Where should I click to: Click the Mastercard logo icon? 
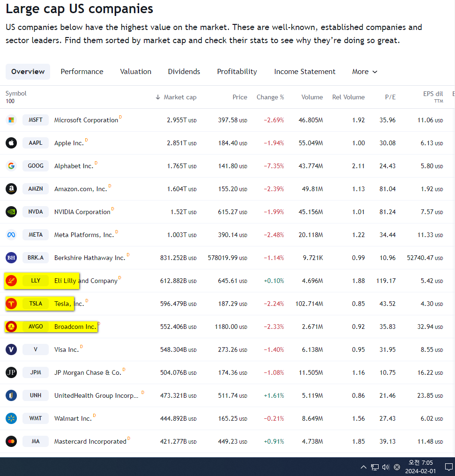pyautogui.click(x=11, y=441)
